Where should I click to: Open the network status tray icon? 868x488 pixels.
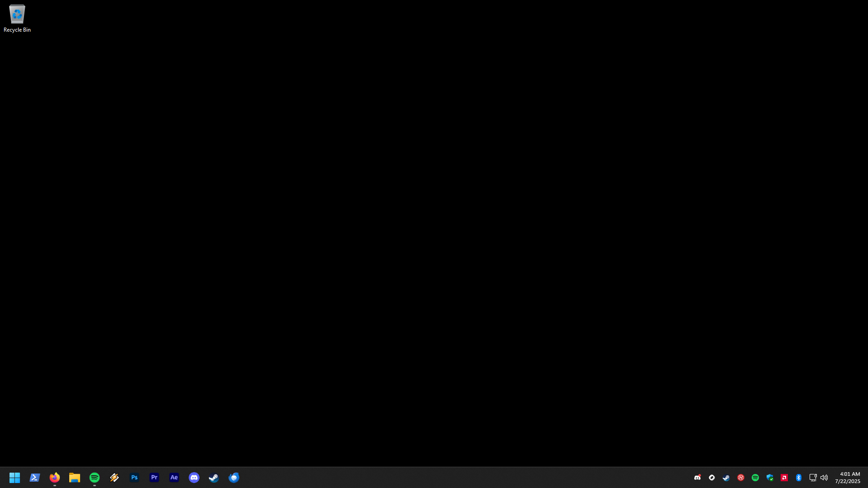click(813, 478)
